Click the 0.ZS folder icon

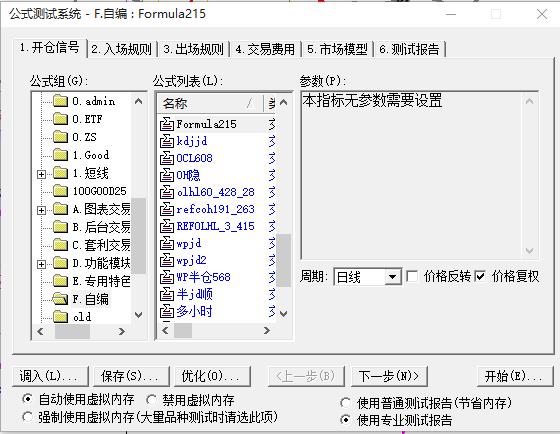[60, 137]
